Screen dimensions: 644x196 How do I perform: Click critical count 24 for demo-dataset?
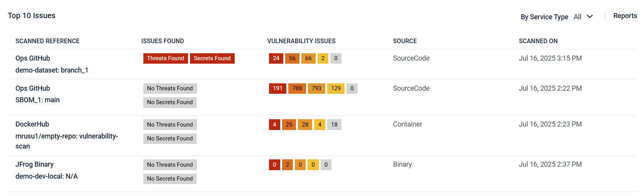point(276,58)
